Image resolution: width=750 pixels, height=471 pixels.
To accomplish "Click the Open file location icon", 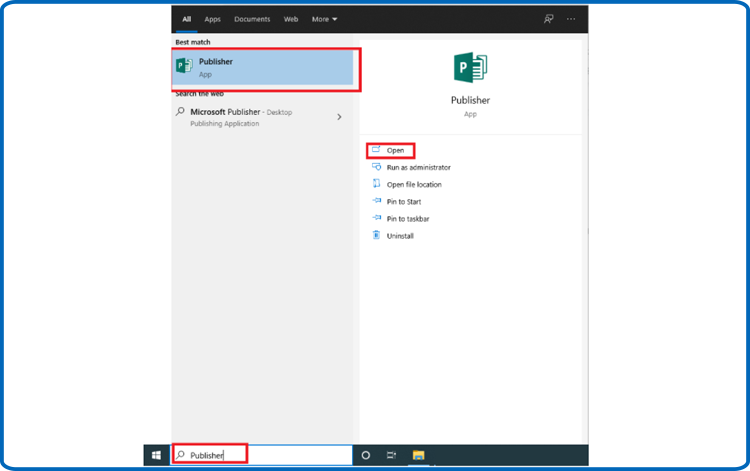I will pyautogui.click(x=376, y=184).
